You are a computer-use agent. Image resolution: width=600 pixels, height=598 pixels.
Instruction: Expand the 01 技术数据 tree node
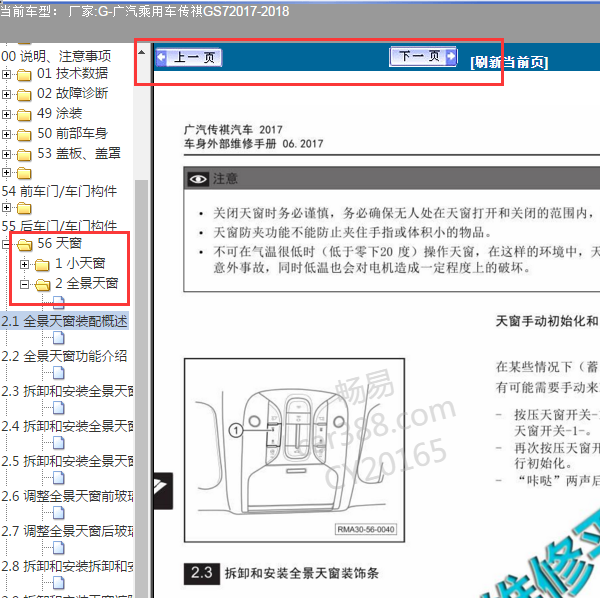pyautogui.click(x=6, y=74)
